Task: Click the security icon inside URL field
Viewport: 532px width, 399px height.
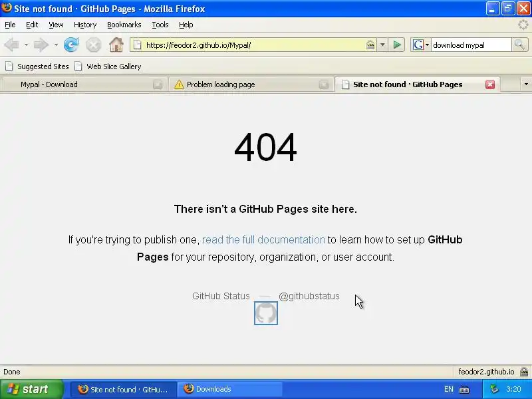Action: tap(370, 45)
